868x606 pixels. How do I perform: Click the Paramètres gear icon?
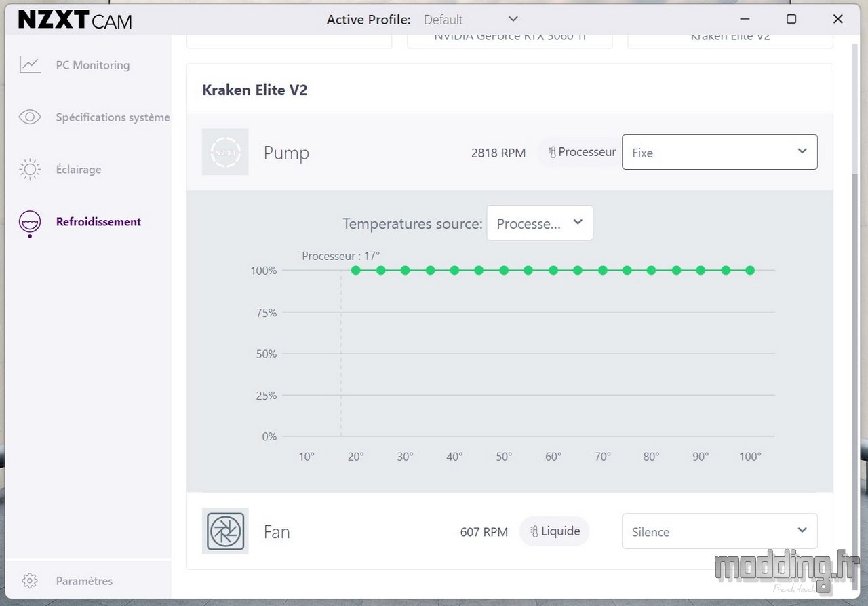click(29, 581)
